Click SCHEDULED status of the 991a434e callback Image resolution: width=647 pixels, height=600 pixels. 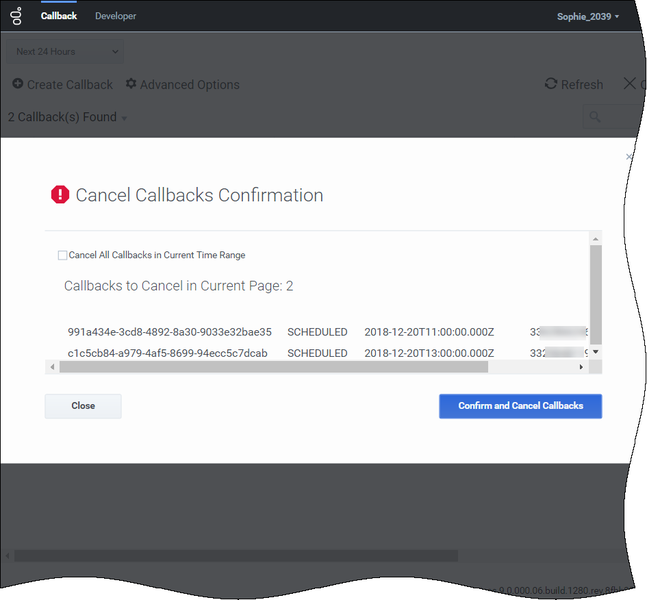point(317,332)
